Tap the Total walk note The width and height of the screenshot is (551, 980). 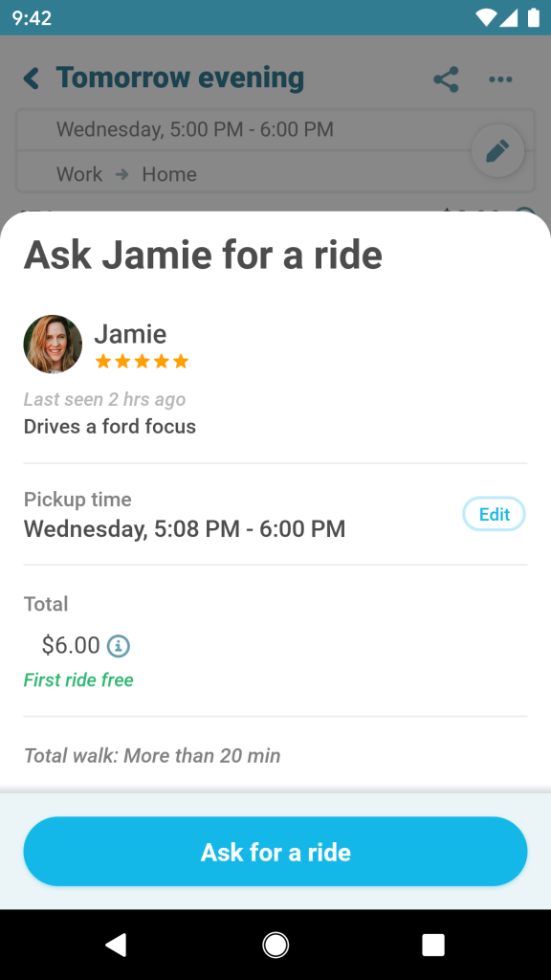point(152,756)
